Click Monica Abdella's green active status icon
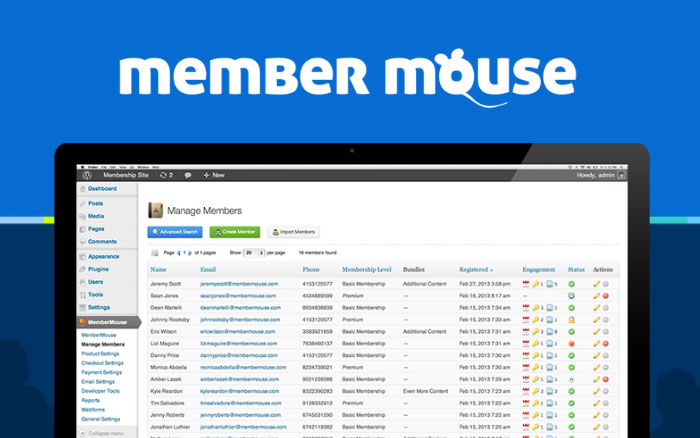The height and width of the screenshot is (438, 700). pyautogui.click(x=571, y=367)
